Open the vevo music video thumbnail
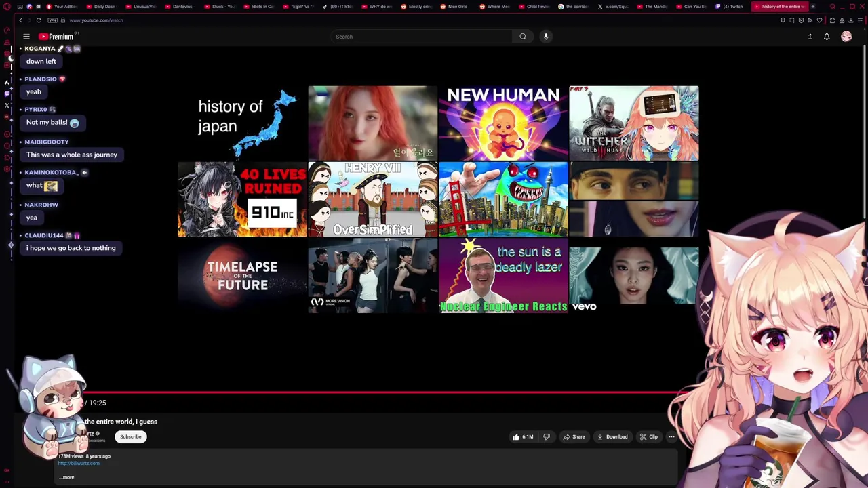Screen dimensions: 868x488 (x=634, y=277)
